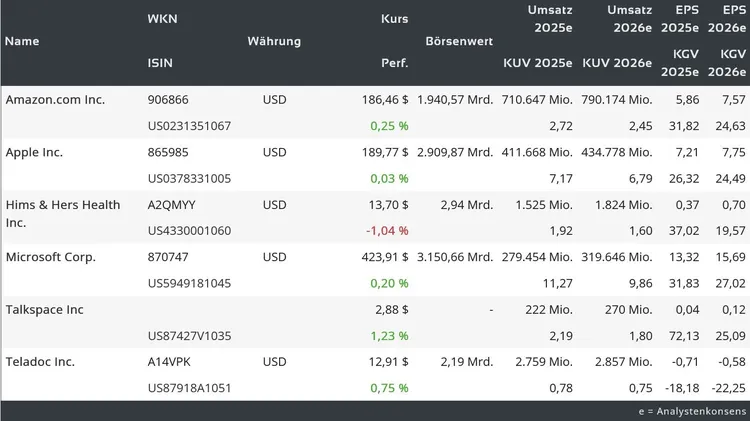This screenshot has height=421, width=750.
Task: Select Apple ISIN US0378331005
Action: [189, 178]
